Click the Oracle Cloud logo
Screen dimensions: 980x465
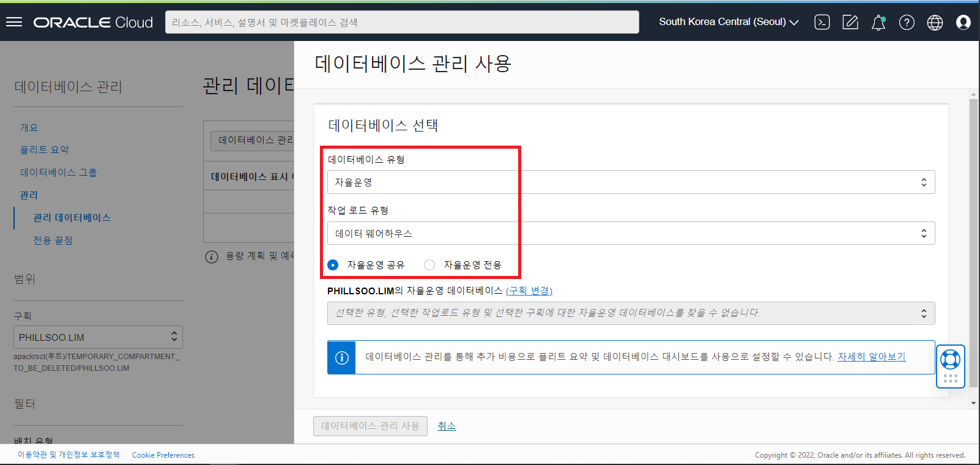point(93,23)
